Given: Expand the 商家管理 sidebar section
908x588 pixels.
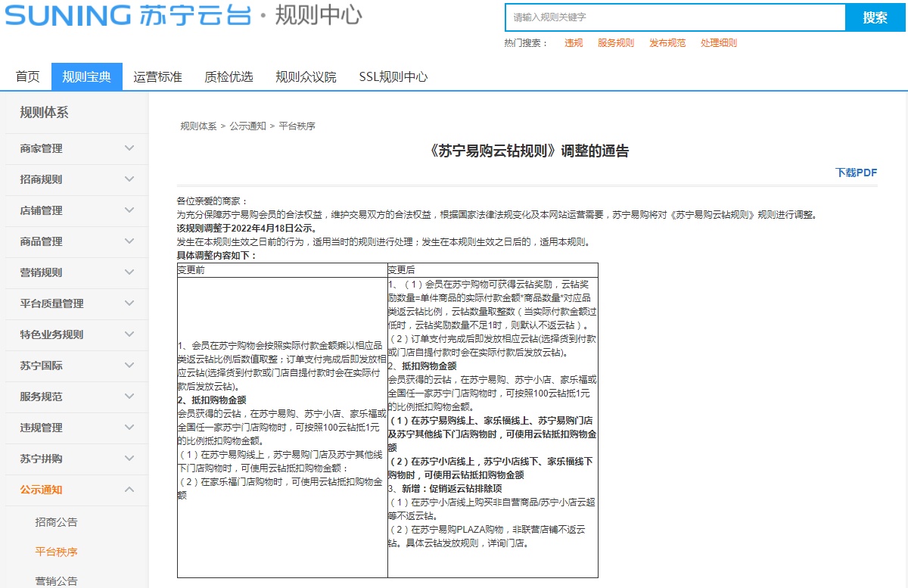Looking at the screenshot, I should 129,148.
